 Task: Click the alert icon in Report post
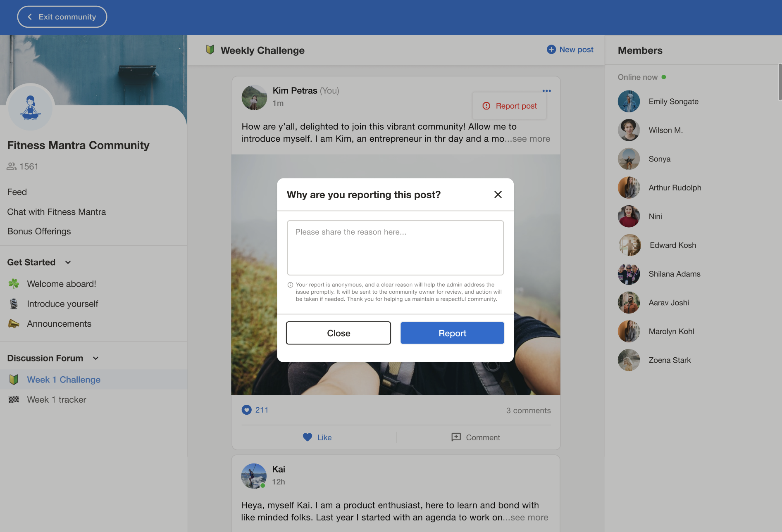click(x=486, y=106)
